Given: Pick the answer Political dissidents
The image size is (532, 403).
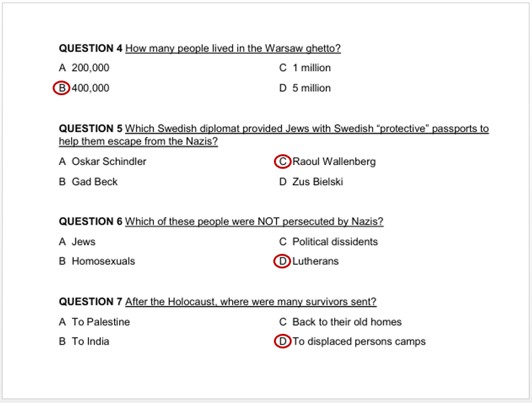Looking at the screenshot, I should [x=328, y=242].
